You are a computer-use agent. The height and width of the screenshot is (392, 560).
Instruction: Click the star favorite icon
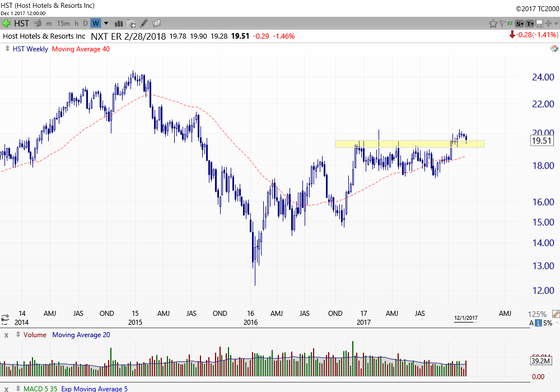tap(493, 23)
